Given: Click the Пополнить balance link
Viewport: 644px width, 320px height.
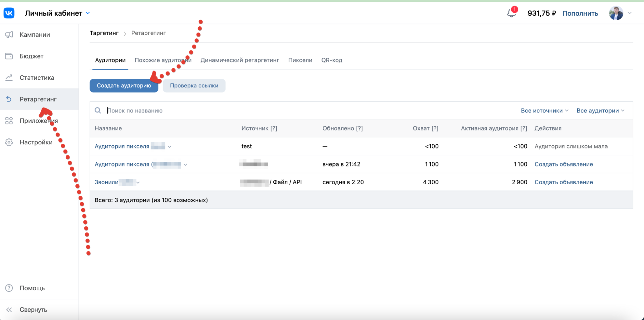Looking at the screenshot, I should (580, 13).
